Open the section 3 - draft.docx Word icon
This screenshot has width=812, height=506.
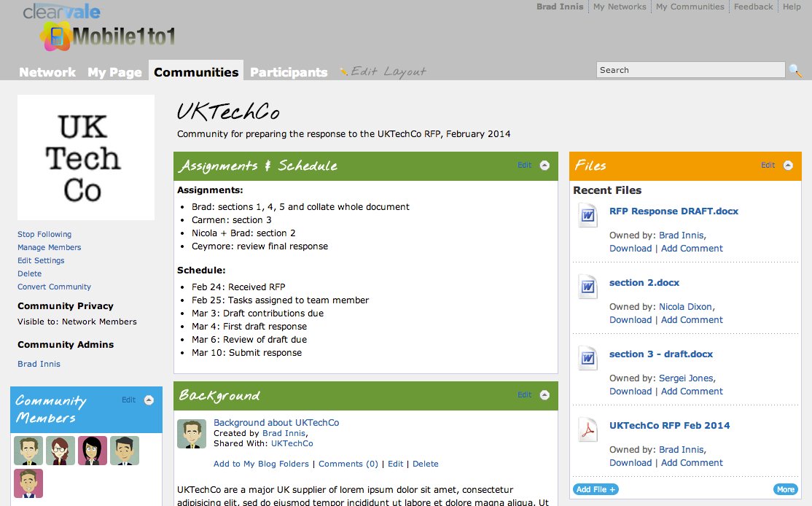click(x=587, y=357)
